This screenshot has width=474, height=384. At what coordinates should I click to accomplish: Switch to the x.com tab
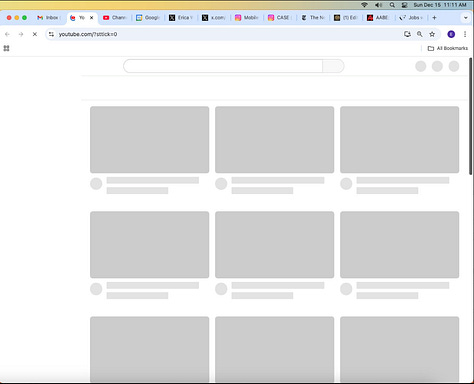(x=214, y=18)
